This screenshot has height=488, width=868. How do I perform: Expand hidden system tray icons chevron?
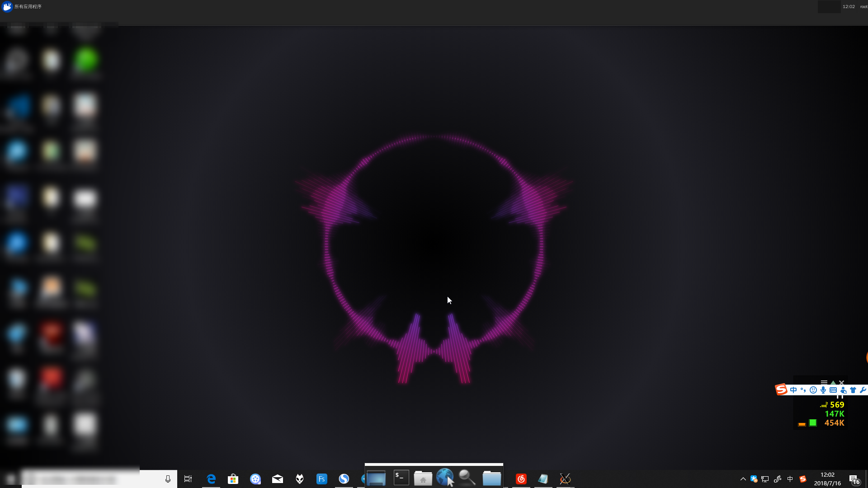(743, 479)
